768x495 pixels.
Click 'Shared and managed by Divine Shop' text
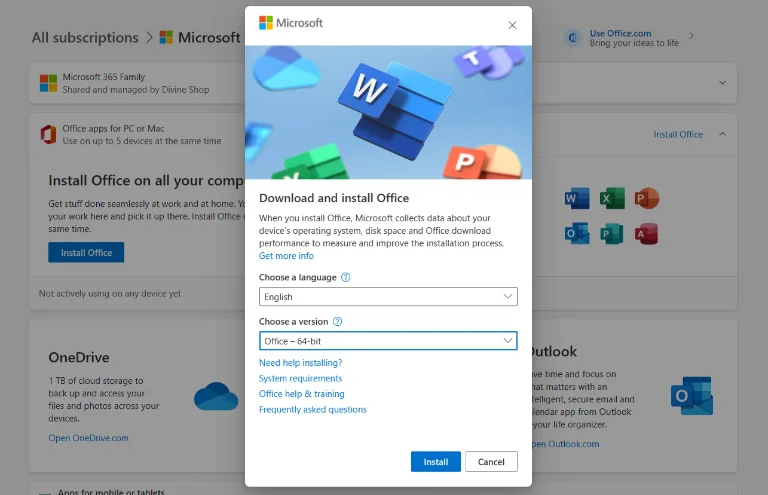click(136, 90)
